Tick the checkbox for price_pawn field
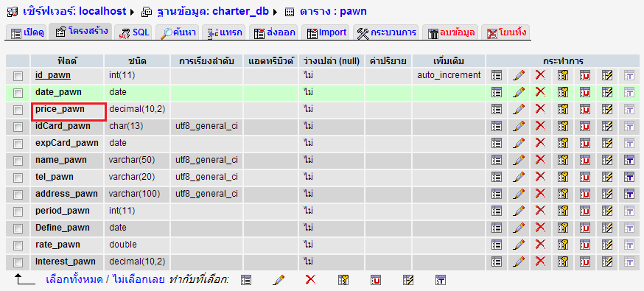 pyautogui.click(x=18, y=110)
